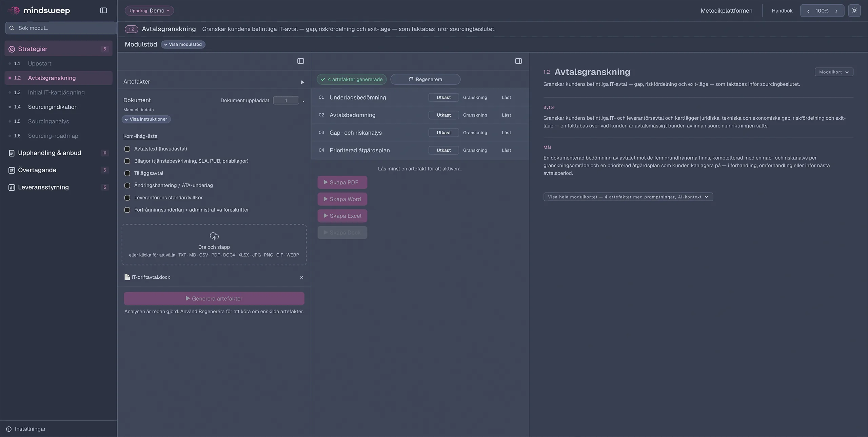
Task: Expand Visa instruktioner
Action: coord(146,119)
